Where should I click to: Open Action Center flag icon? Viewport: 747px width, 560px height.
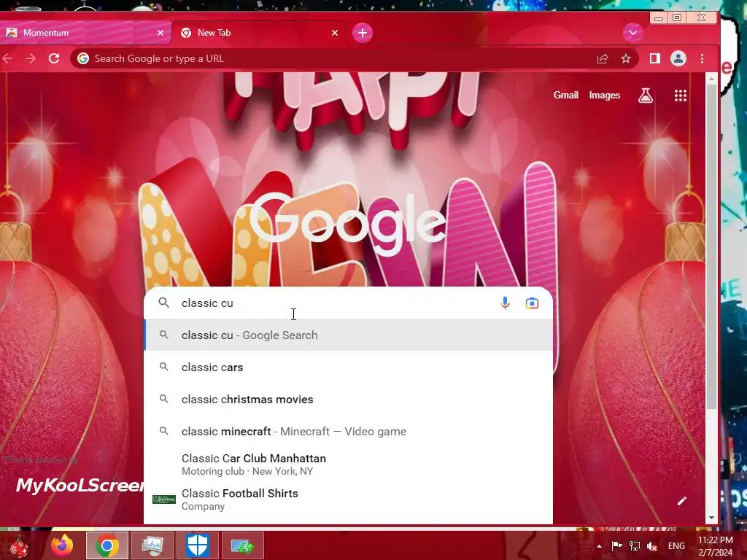coord(616,545)
